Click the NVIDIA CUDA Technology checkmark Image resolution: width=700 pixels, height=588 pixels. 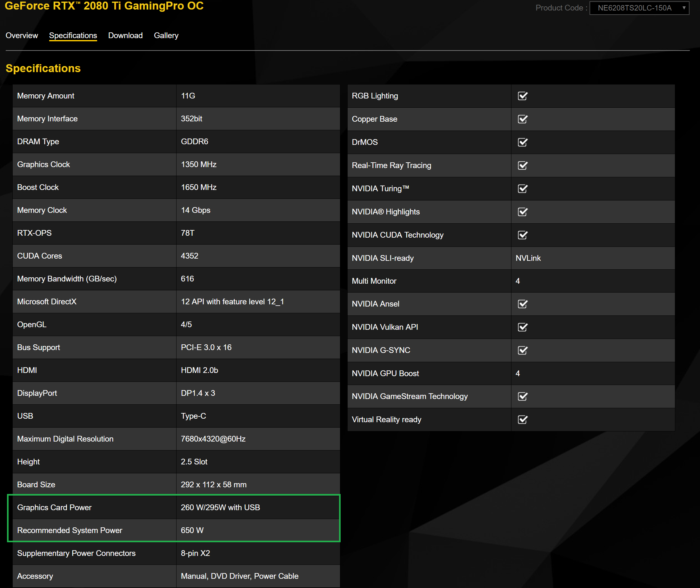tap(522, 235)
